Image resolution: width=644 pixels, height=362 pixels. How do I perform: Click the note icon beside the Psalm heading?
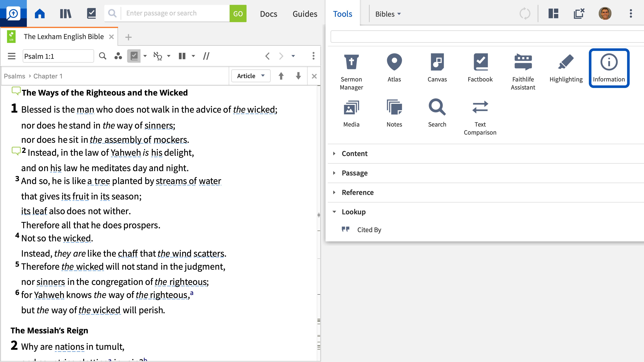16,91
